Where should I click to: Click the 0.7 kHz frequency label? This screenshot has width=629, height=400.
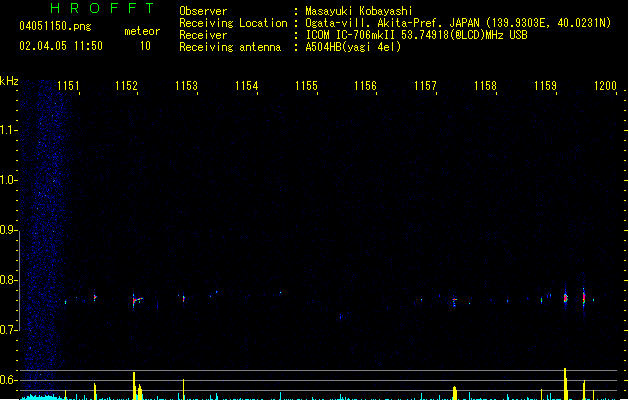(x=8, y=330)
